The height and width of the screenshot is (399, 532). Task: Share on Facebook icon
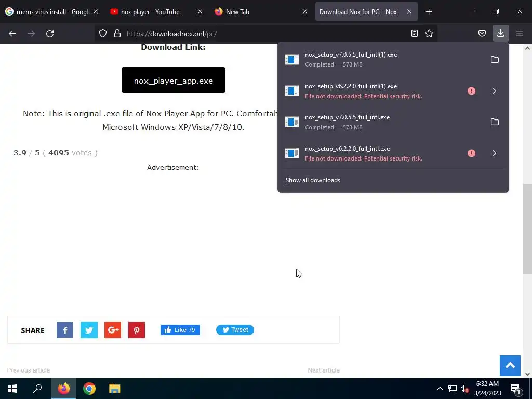coord(65,330)
